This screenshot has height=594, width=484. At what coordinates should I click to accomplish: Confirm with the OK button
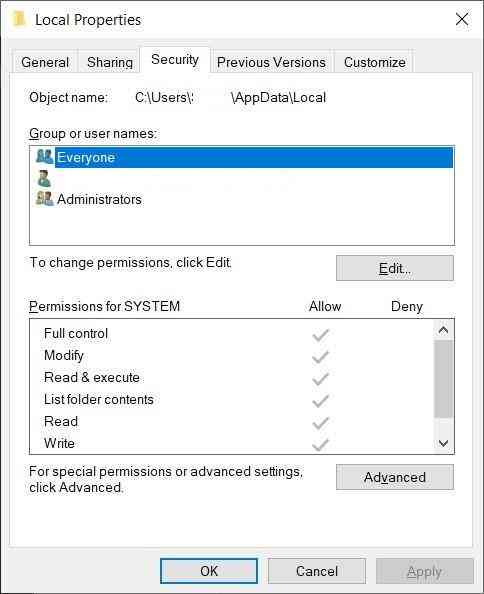point(209,571)
